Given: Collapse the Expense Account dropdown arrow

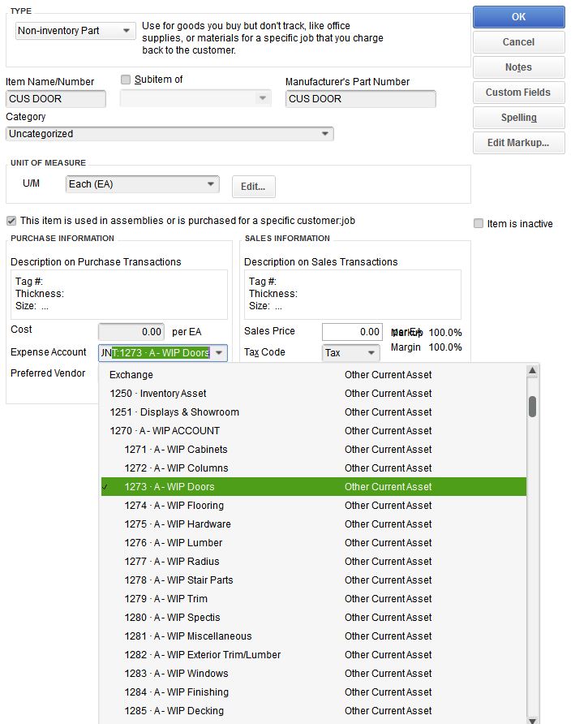Looking at the screenshot, I should 219,353.
